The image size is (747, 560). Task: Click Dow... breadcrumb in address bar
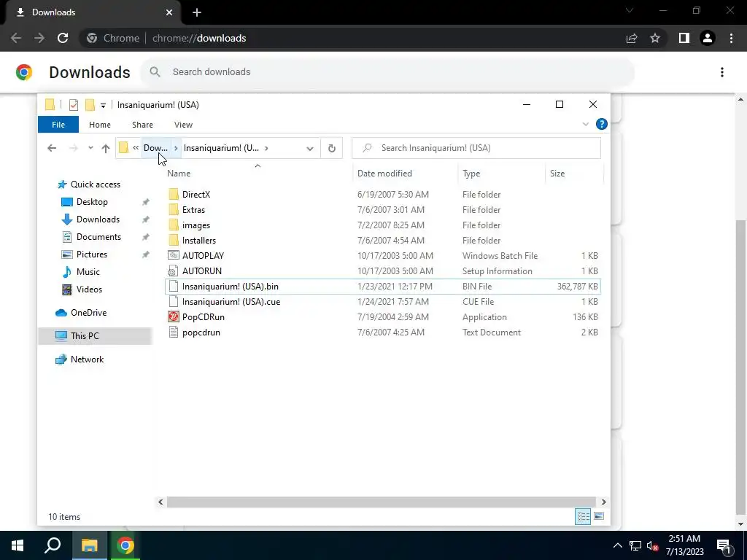[156, 148]
